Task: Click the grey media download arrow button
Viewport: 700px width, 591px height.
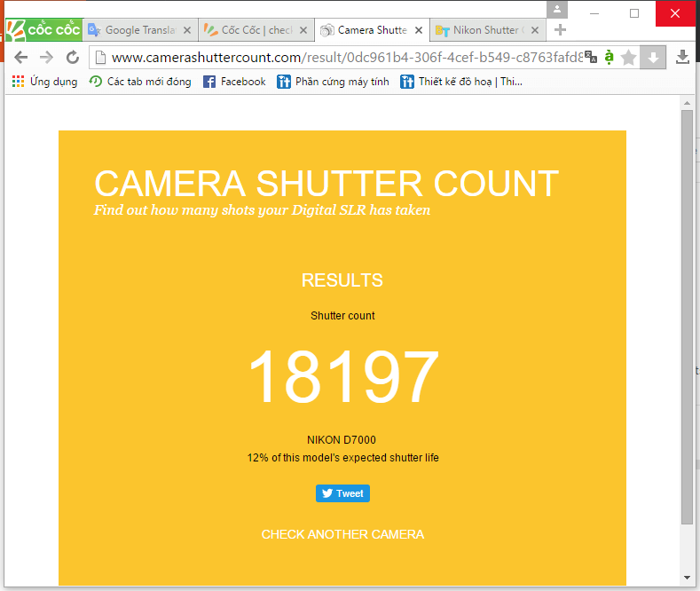Action: pyautogui.click(x=653, y=58)
